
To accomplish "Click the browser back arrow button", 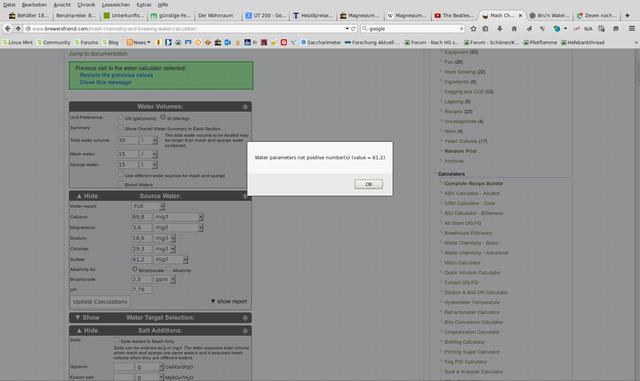I will [8, 29].
